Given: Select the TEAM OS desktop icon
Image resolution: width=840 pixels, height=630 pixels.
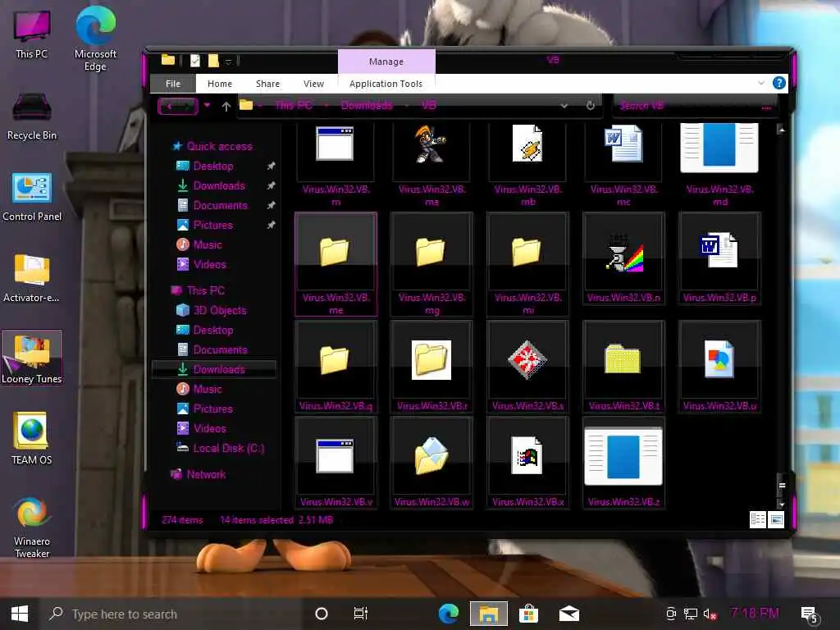Looking at the screenshot, I should pyautogui.click(x=32, y=438).
